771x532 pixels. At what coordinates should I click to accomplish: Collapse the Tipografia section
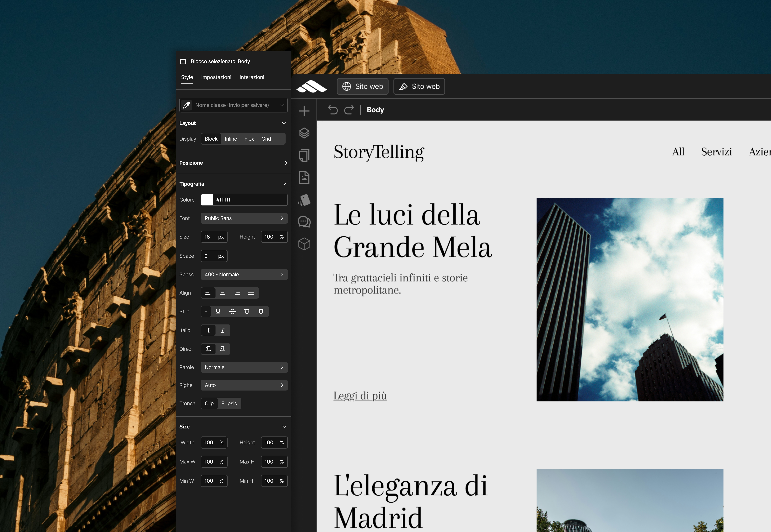tap(284, 184)
